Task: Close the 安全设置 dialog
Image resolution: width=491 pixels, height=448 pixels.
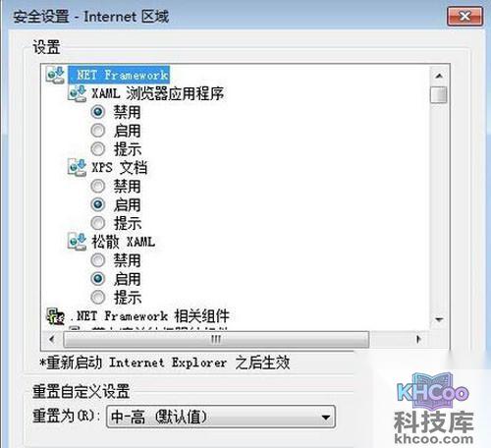Action: pyautogui.click(x=464, y=16)
